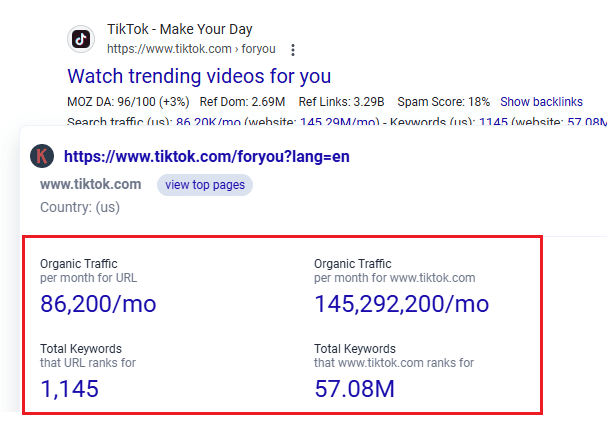Click the TikTok favicon in search result
This screenshot has height=423, width=607.
point(81,39)
